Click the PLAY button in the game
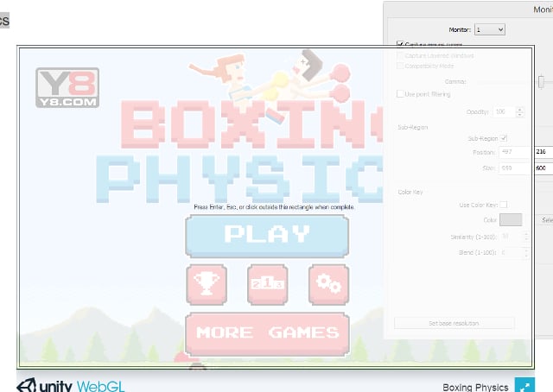Screen dimensions: 553x392 coord(267,236)
